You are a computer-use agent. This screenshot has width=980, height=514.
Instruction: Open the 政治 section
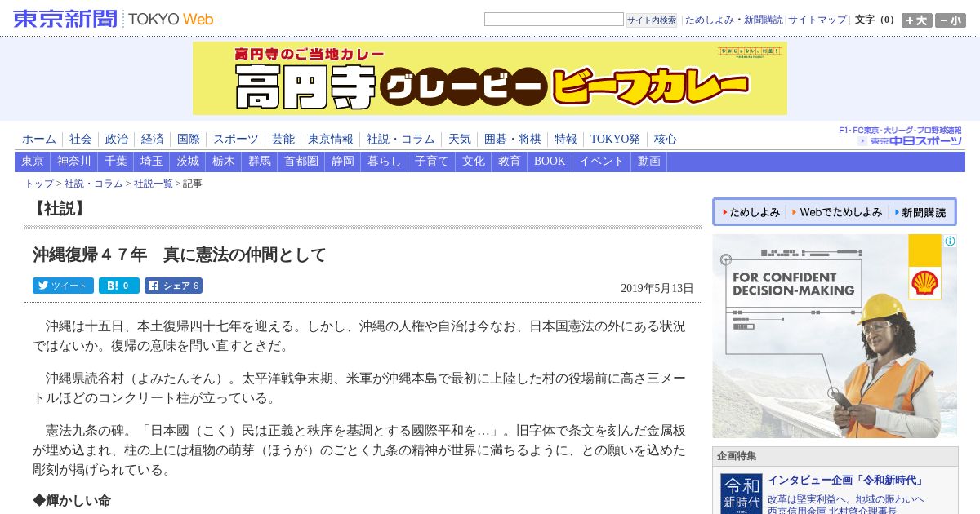tap(117, 139)
